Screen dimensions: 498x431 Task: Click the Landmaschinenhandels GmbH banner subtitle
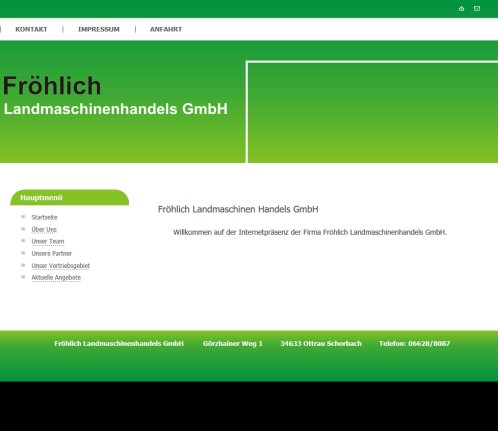[x=116, y=109]
